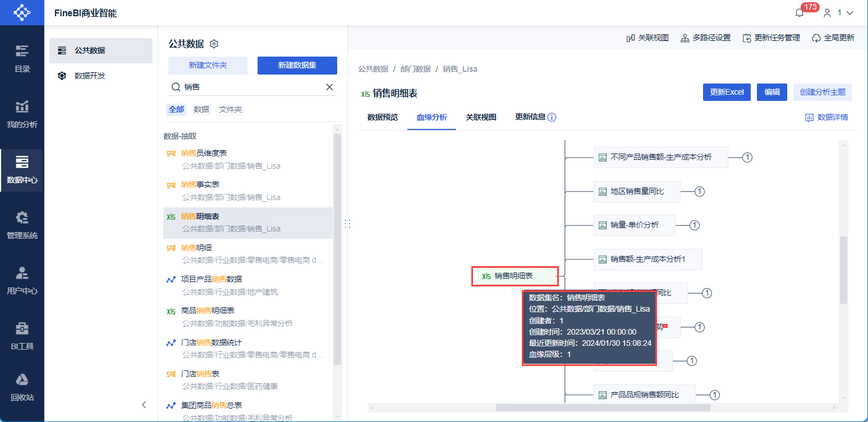Expand count circle beside 不同产品销售额-生产成本分析
Screen dimensions: 868x422
coord(747,157)
